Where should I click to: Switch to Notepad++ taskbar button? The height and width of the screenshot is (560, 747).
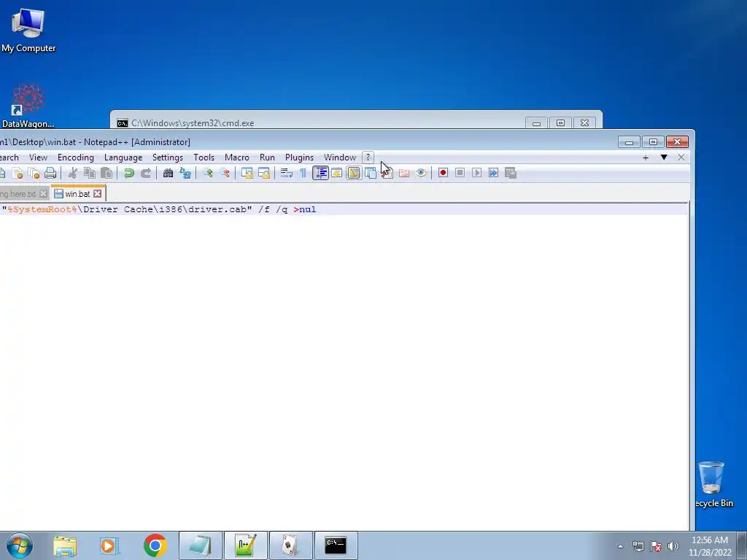coord(246,545)
